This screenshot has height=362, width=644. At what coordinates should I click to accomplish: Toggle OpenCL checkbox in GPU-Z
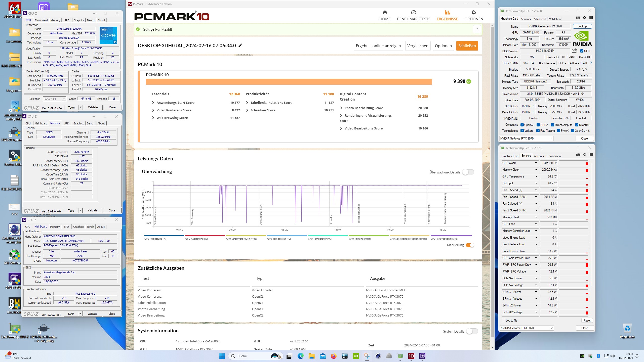pyautogui.click(x=522, y=125)
